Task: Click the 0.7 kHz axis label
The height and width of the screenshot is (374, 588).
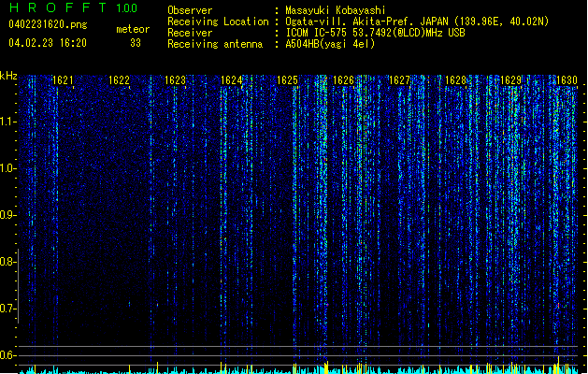Action: pyautogui.click(x=7, y=309)
